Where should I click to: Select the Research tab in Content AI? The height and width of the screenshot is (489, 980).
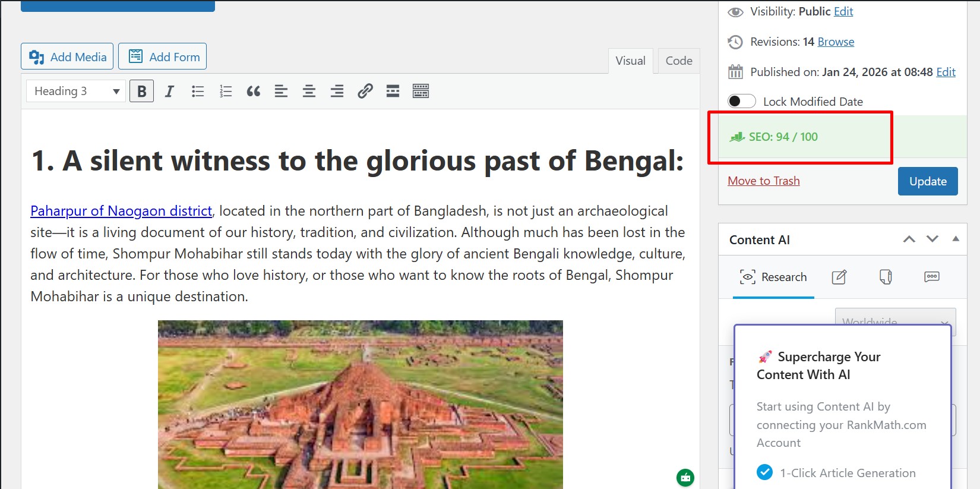point(773,277)
